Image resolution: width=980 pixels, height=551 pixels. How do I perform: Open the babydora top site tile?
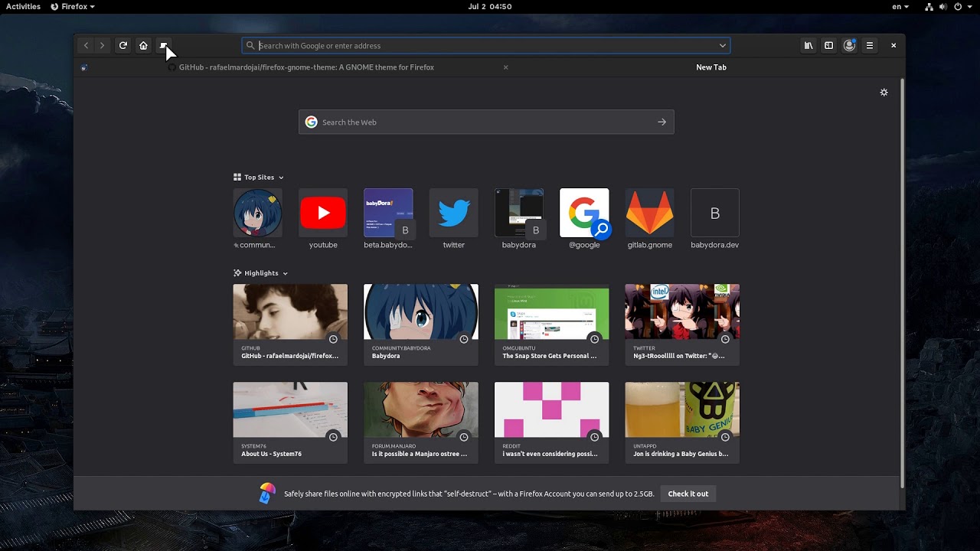519,219
